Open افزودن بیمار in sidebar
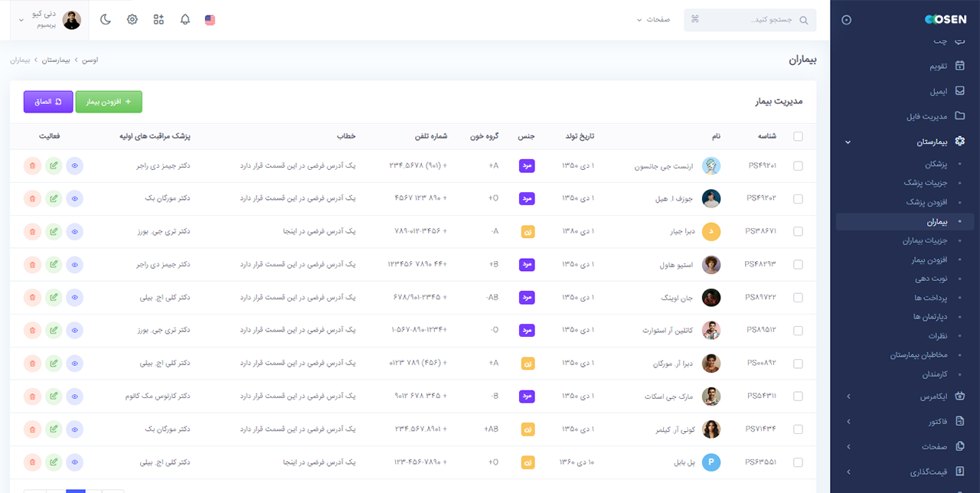 click(929, 260)
